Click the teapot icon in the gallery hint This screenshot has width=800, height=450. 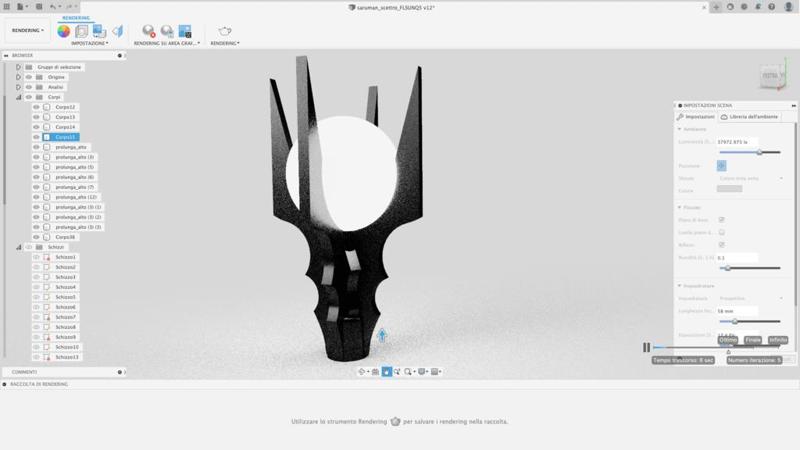(x=395, y=421)
